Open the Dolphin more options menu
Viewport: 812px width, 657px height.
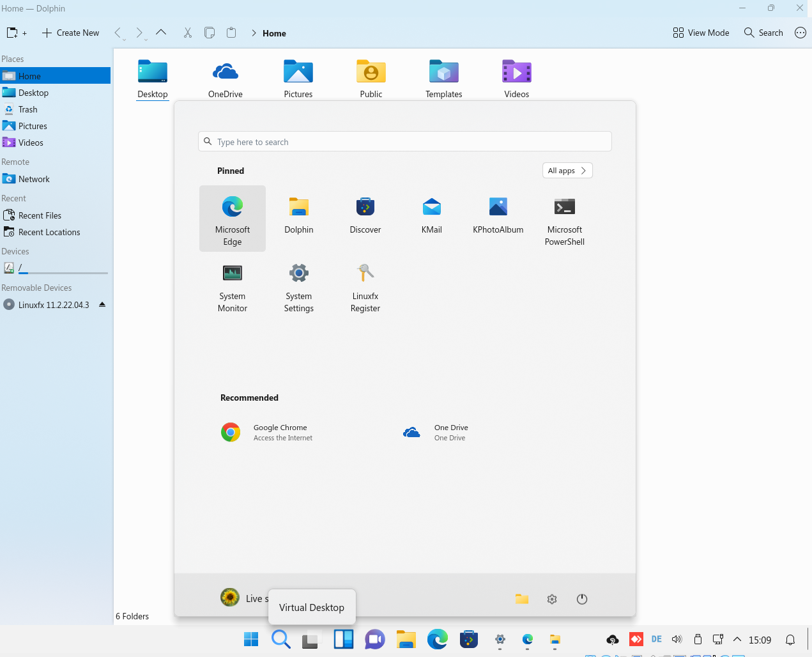pos(801,33)
